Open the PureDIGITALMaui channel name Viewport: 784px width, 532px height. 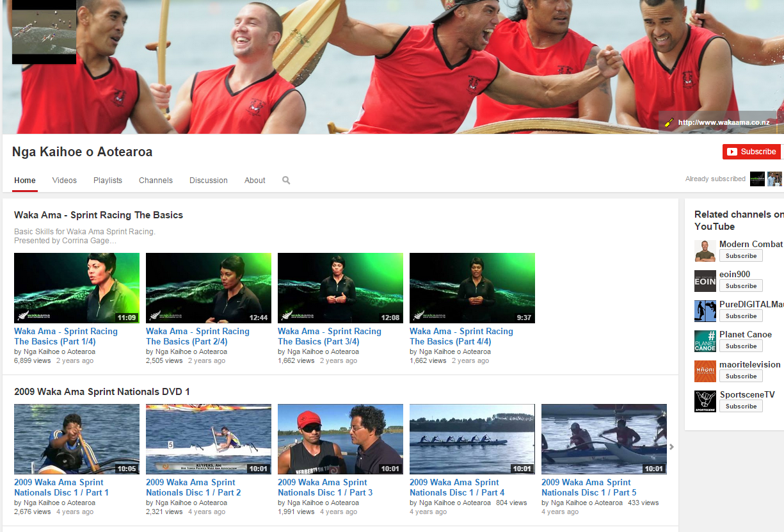point(751,304)
